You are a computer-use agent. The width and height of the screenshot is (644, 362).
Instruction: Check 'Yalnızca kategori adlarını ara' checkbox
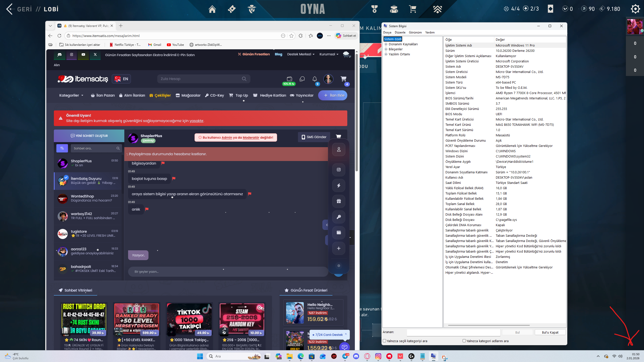[x=464, y=341]
